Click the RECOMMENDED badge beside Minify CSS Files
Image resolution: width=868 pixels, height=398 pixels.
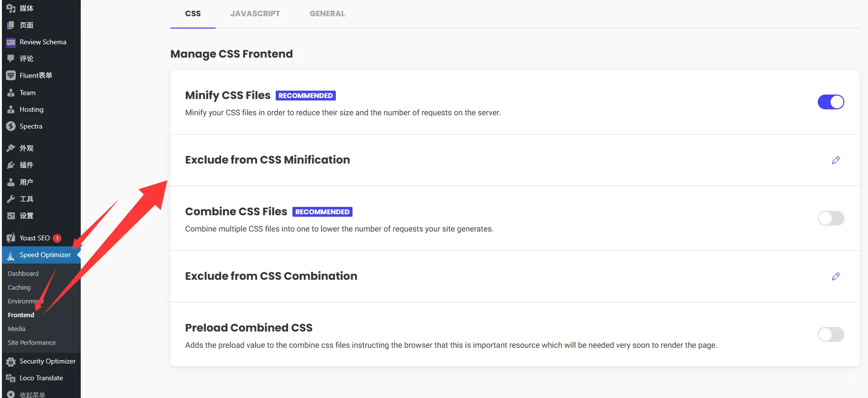click(306, 96)
